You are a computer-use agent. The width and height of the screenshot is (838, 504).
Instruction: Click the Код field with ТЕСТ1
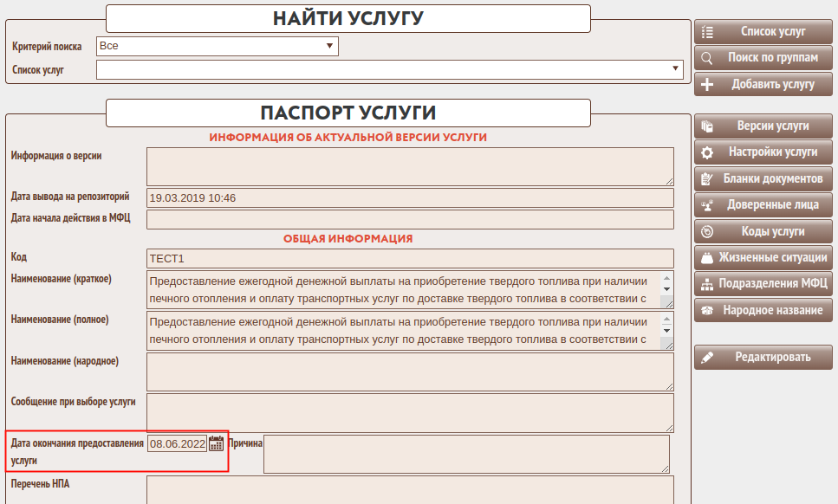[x=410, y=258]
